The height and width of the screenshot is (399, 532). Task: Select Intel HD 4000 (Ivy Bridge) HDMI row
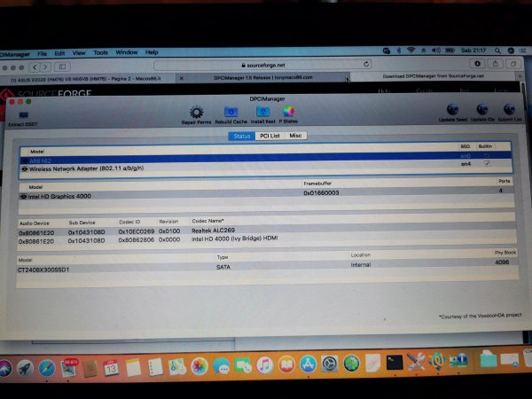pos(267,239)
